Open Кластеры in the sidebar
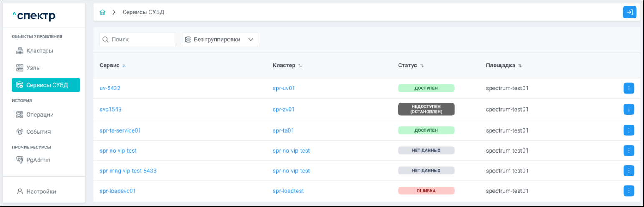The width and height of the screenshot is (644, 207). click(x=40, y=51)
